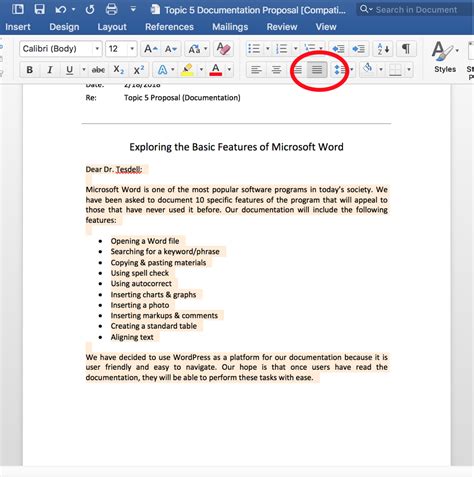
Task: Open the bullet library dropdown arrow
Action: (267, 49)
